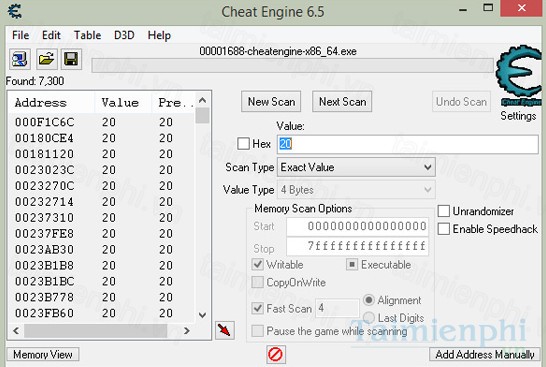
Task: Select address row 00237310
Action: pyautogui.click(x=101, y=218)
